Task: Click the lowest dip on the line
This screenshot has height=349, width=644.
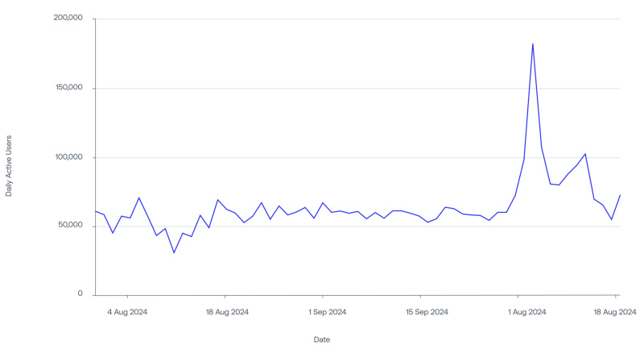Action: pyautogui.click(x=174, y=252)
